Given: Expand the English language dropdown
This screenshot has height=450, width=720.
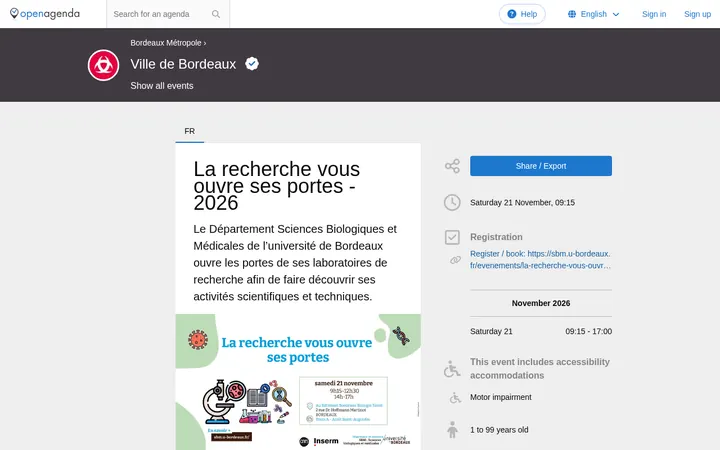Looking at the screenshot, I should coord(594,14).
